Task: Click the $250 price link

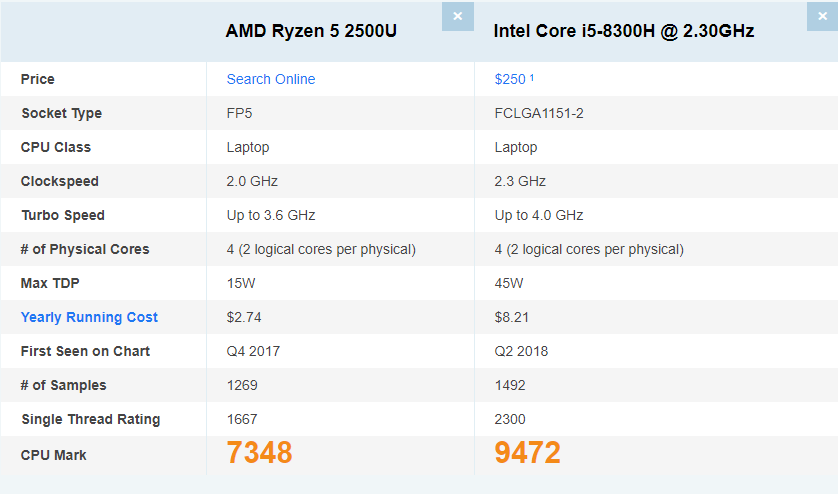Action: (510, 79)
